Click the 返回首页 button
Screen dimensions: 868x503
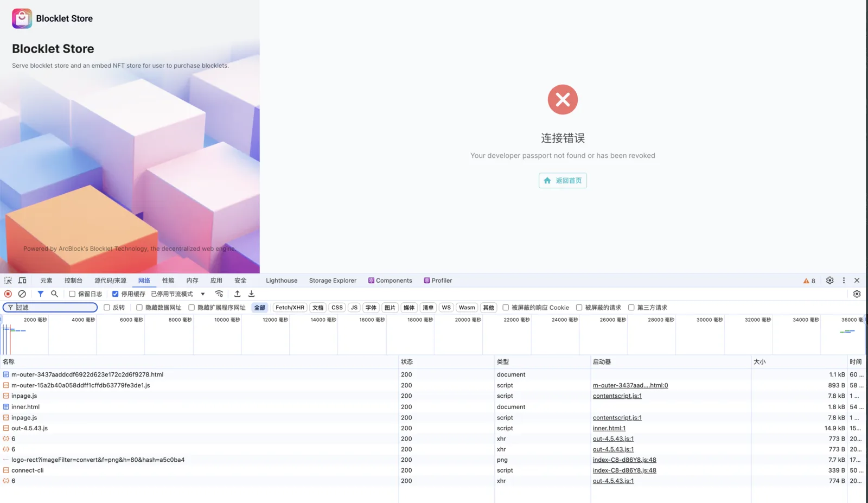pos(563,181)
